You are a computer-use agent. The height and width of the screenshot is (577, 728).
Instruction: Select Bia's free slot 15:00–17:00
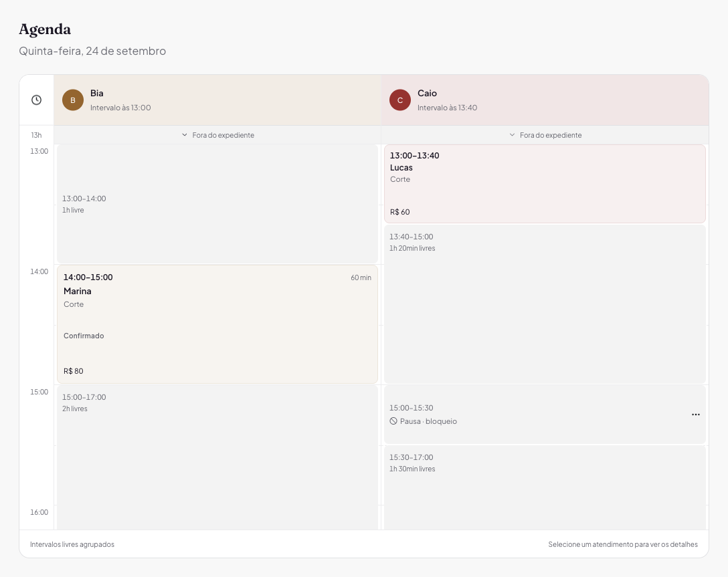coord(217,457)
